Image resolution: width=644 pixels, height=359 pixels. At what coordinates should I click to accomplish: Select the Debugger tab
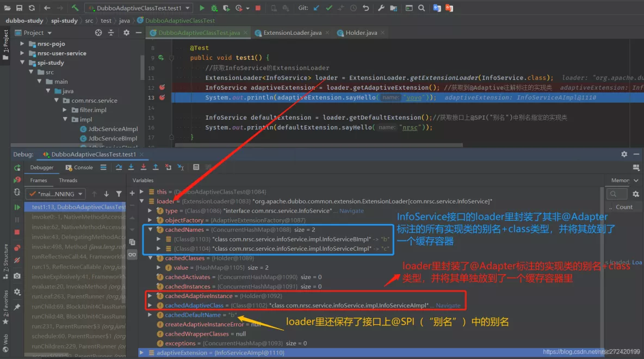[42, 167]
